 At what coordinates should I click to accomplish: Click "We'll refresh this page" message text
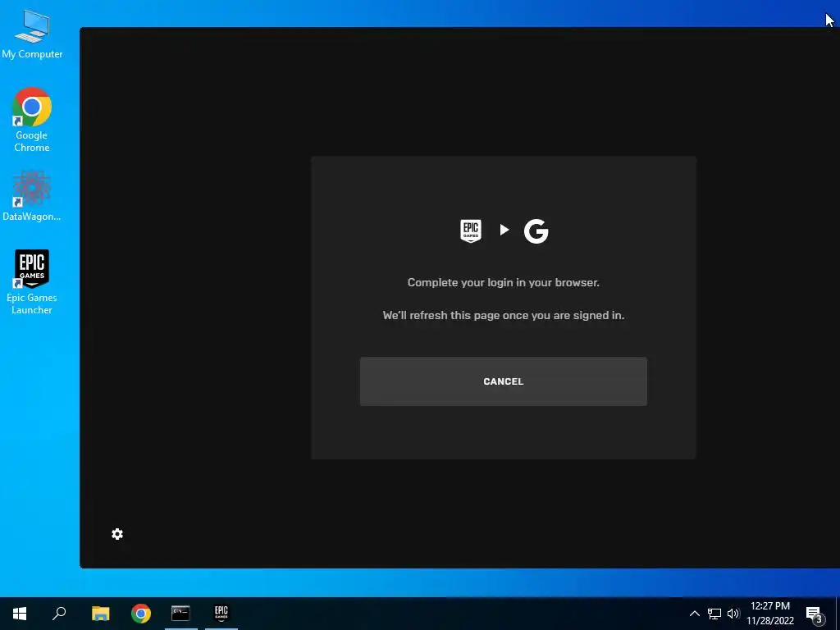click(503, 315)
